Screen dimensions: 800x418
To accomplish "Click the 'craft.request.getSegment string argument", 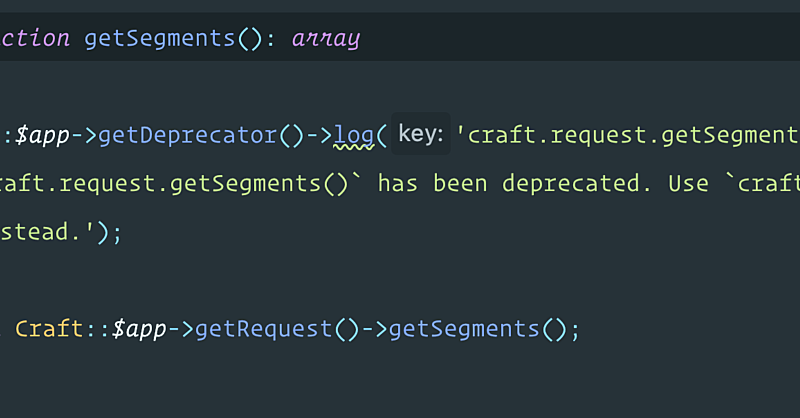I will [x=628, y=135].
